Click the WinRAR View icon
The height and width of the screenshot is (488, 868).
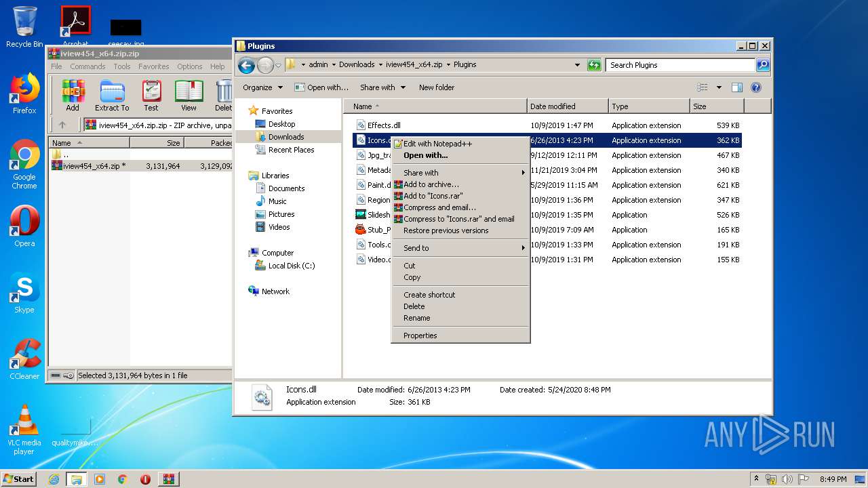(x=189, y=95)
